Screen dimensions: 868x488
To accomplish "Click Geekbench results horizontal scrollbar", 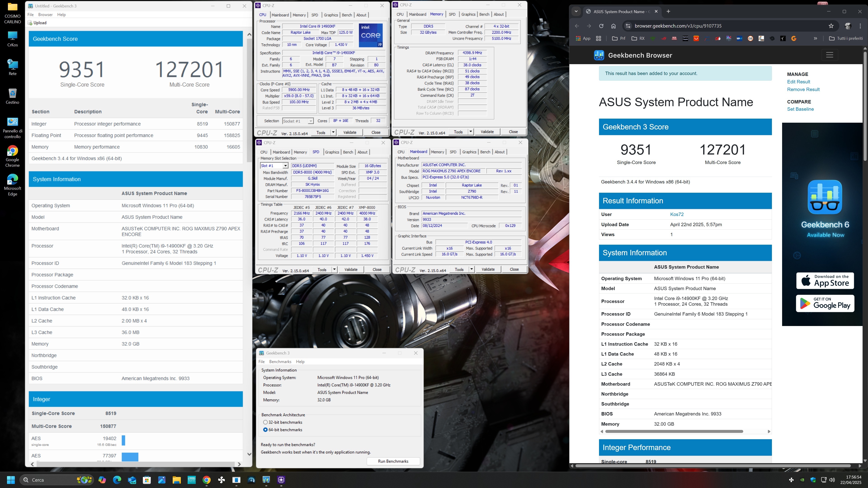I will (135, 464).
